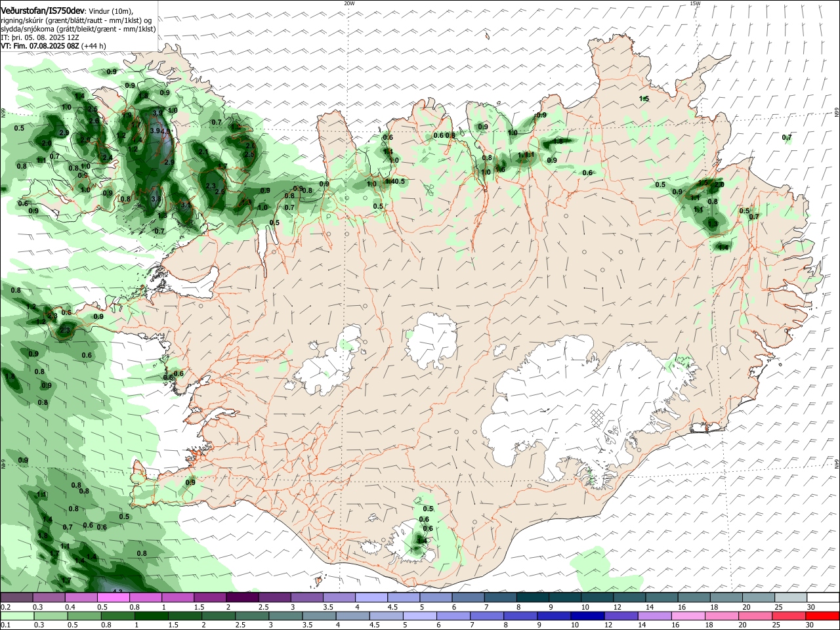Select the slydda/snjókoma legend description line

point(78,29)
